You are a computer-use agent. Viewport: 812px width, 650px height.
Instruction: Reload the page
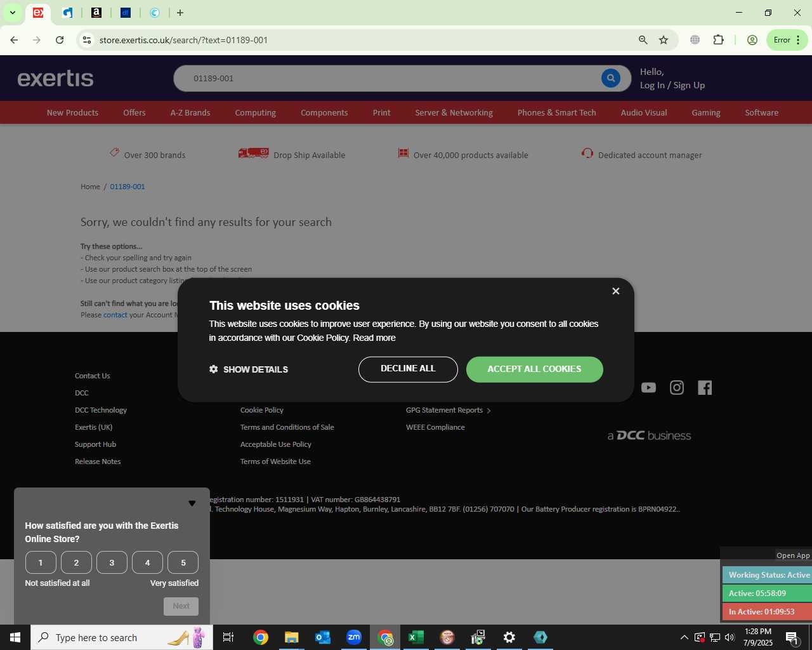pos(60,40)
